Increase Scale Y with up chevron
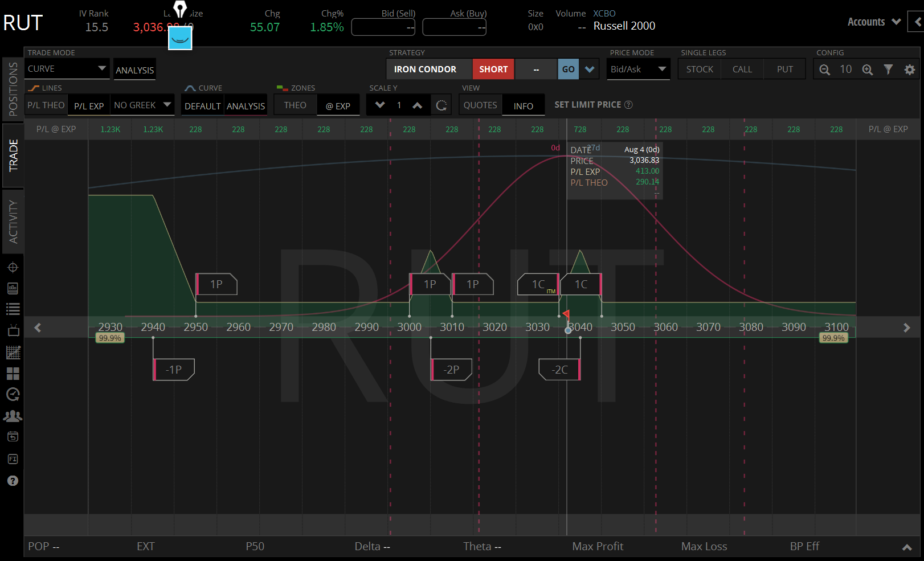924x561 pixels. 418,105
